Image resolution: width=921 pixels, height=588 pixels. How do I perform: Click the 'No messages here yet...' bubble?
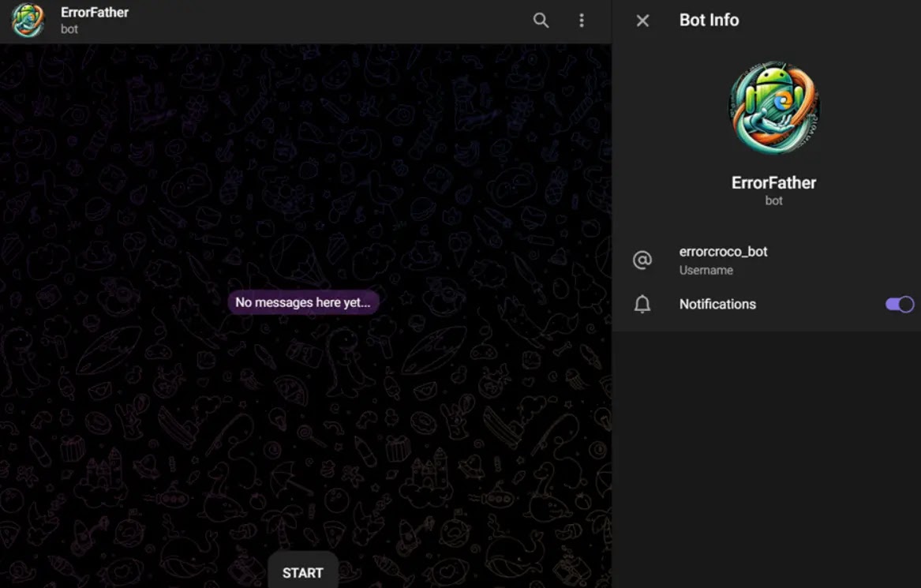click(x=303, y=302)
